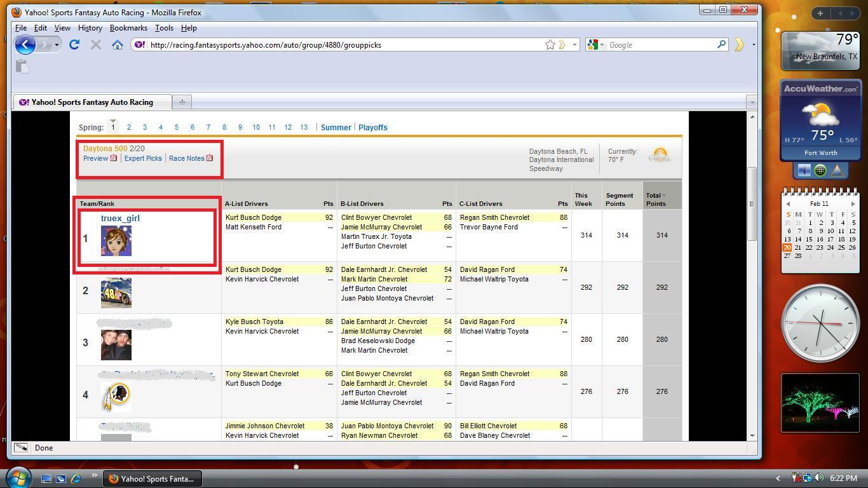
Task: Click the 48 car avatar of rank 2
Action: point(116,293)
